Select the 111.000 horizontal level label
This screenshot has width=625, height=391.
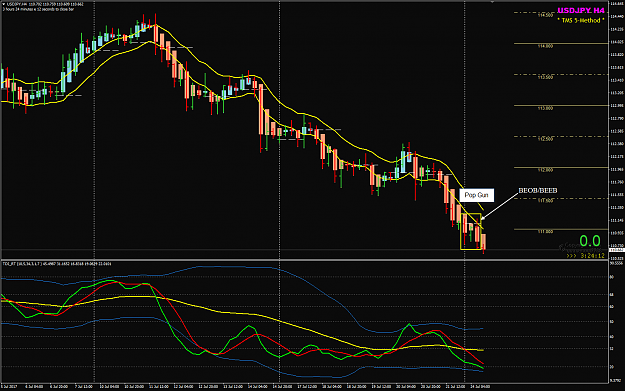tap(545, 232)
